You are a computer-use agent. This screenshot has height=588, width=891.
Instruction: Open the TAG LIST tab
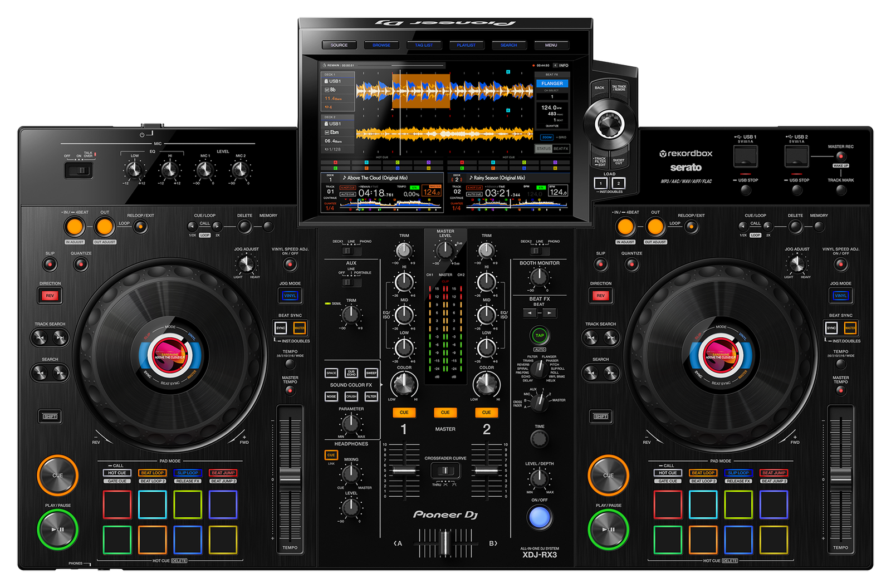click(x=424, y=45)
